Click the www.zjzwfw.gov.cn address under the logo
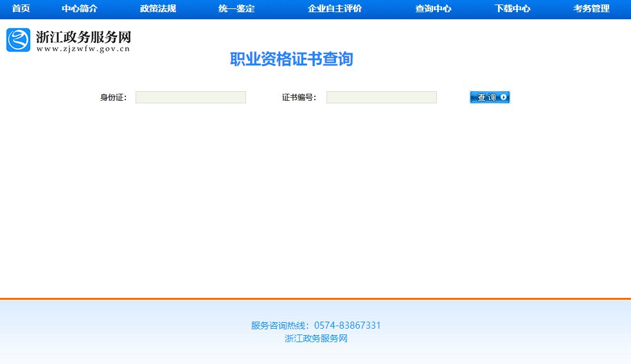This screenshot has width=631, height=364. pyautogui.click(x=83, y=48)
